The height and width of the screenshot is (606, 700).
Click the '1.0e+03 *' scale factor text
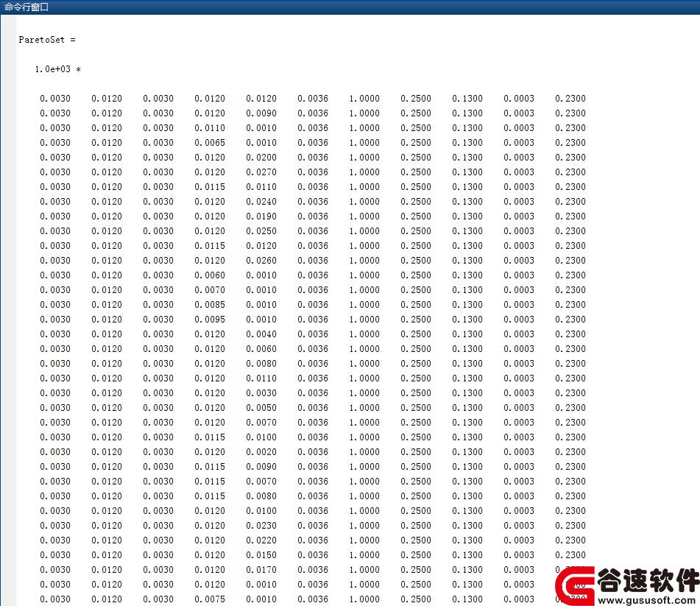point(58,69)
